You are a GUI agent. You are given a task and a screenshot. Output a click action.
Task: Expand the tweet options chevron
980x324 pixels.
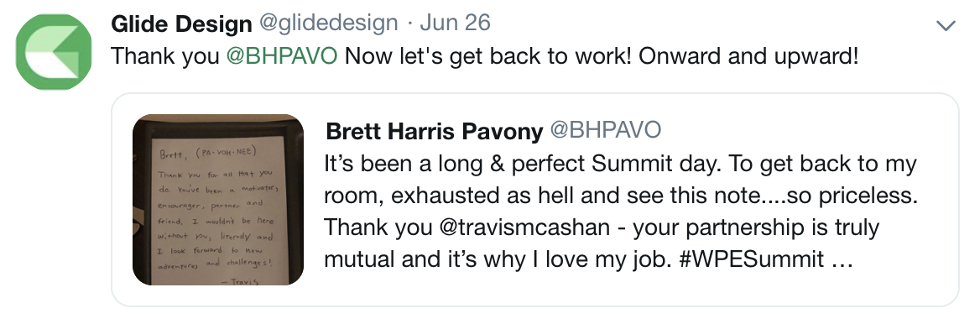tap(946, 25)
